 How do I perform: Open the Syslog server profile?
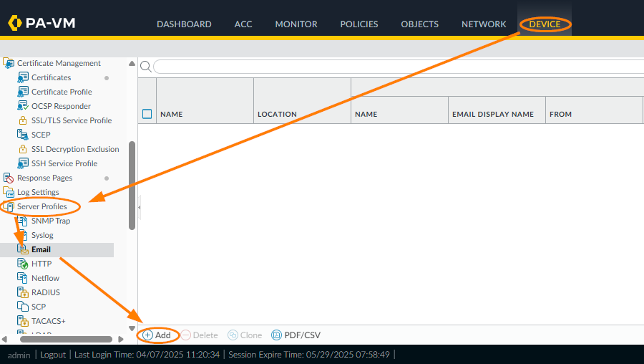coord(42,235)
